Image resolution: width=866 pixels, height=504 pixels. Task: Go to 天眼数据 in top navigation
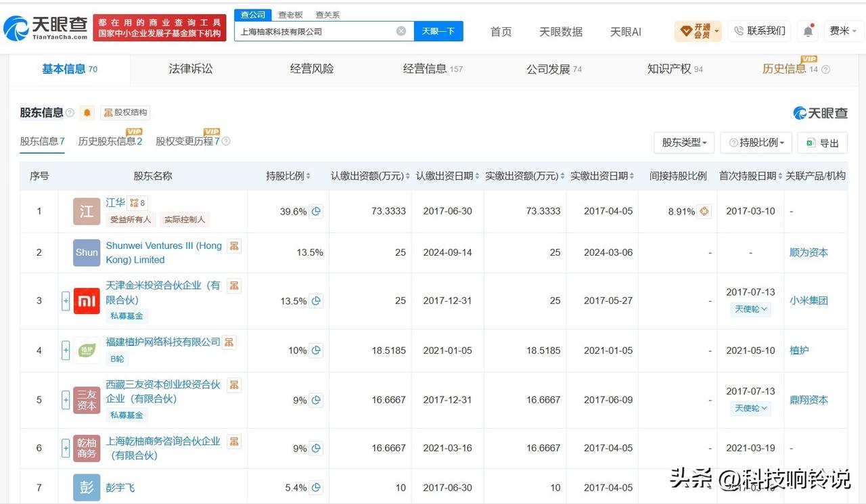561,32
